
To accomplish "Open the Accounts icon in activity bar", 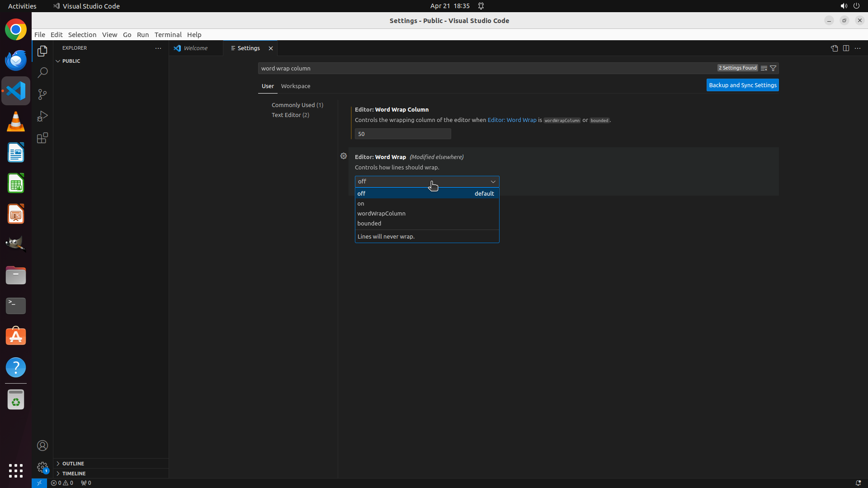I will tap(42, 446).
